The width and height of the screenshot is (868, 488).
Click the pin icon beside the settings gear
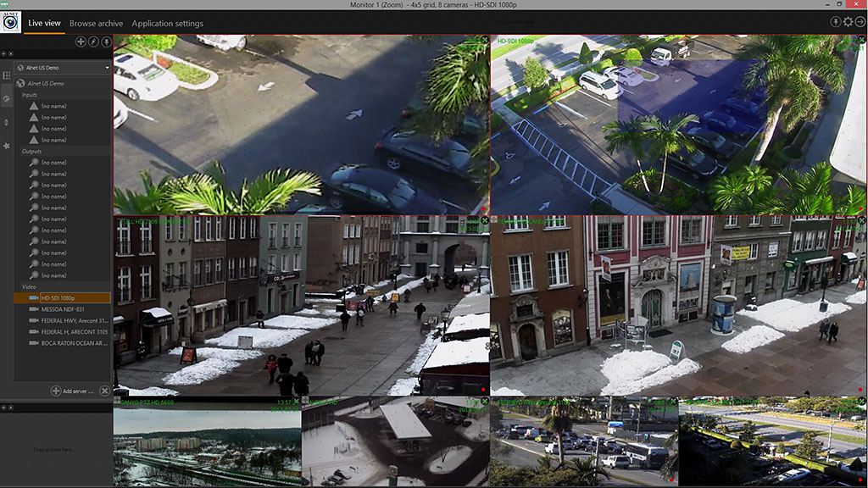(x=835, y=21)
